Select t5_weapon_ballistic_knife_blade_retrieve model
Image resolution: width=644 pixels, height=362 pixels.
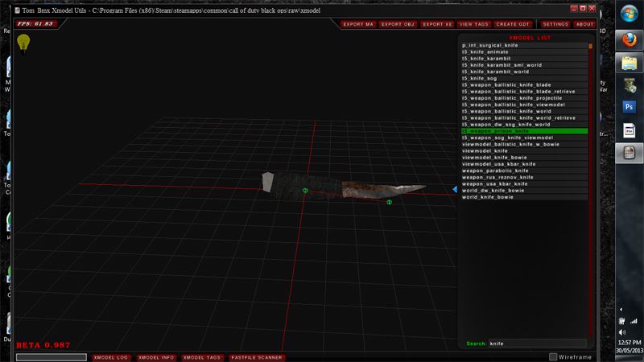(x=525, y=92)
